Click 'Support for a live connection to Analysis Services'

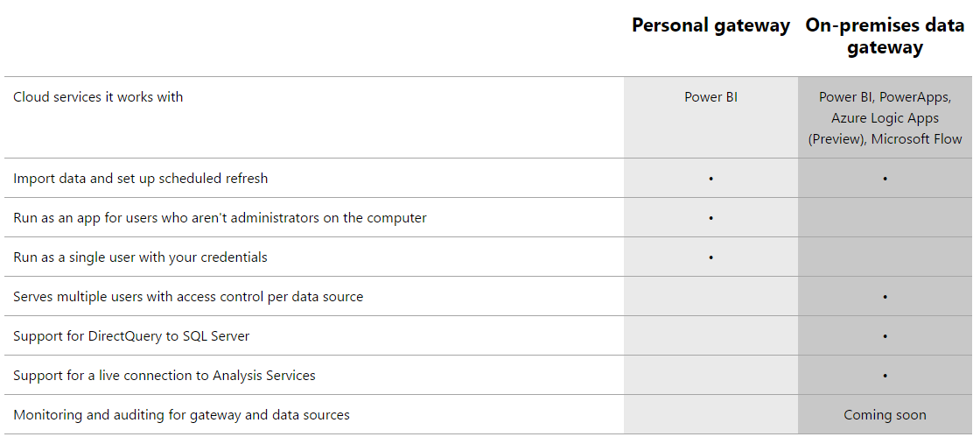(164, 376)
